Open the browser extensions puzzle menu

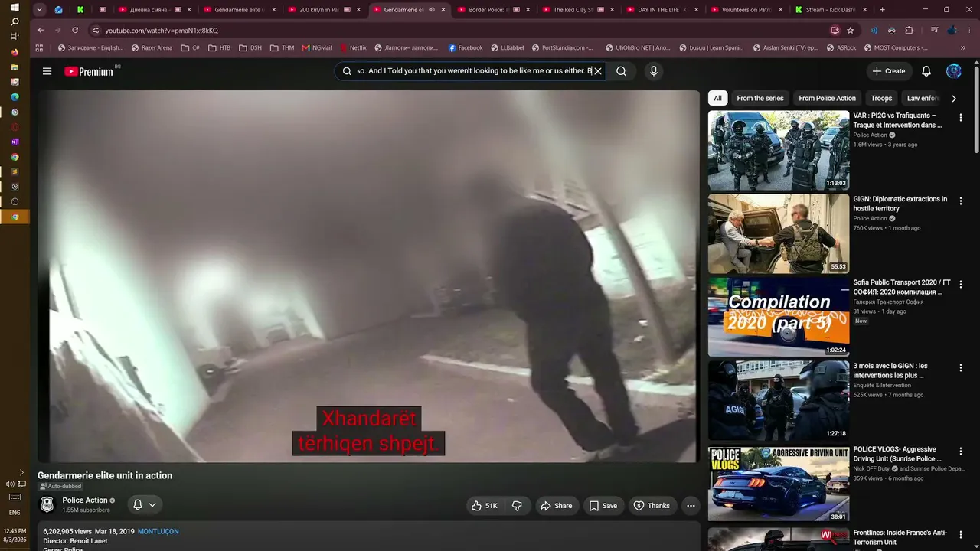[x=910, y=31]
